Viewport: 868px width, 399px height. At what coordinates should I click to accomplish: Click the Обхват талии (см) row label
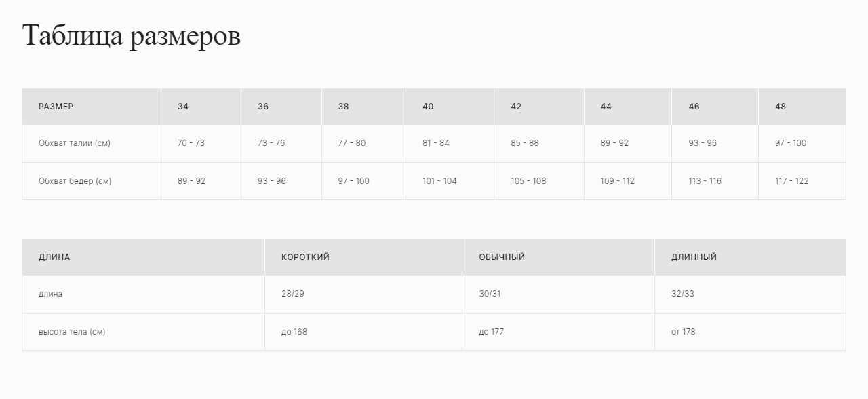[x=75, y=143]
